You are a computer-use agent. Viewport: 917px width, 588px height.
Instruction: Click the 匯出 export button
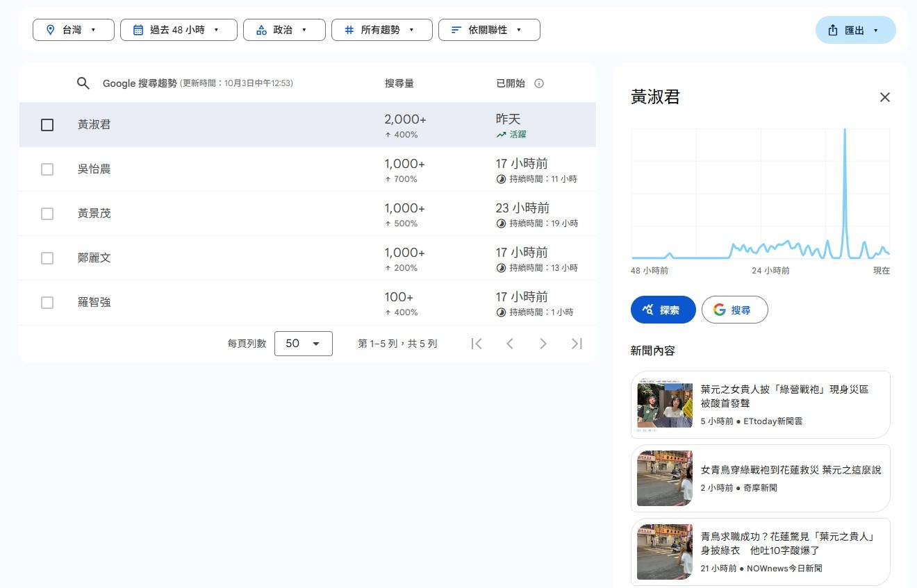pos(855,30)
